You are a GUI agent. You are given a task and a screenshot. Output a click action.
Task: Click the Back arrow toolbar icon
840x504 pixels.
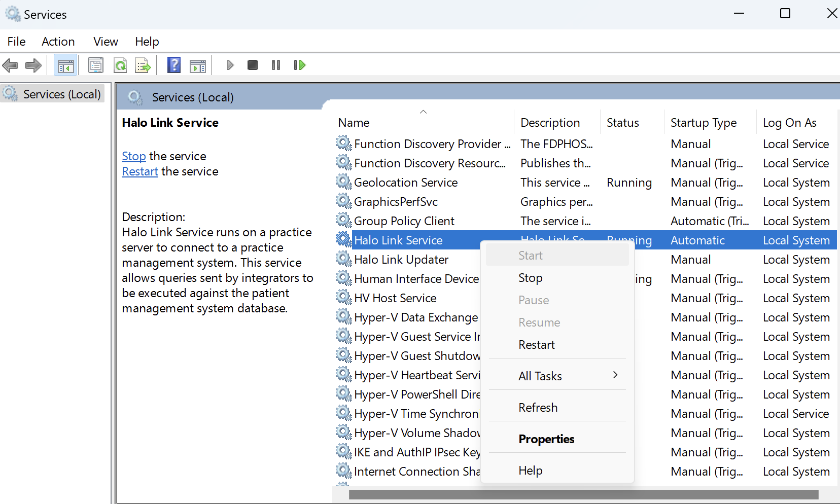pos(11,65)
